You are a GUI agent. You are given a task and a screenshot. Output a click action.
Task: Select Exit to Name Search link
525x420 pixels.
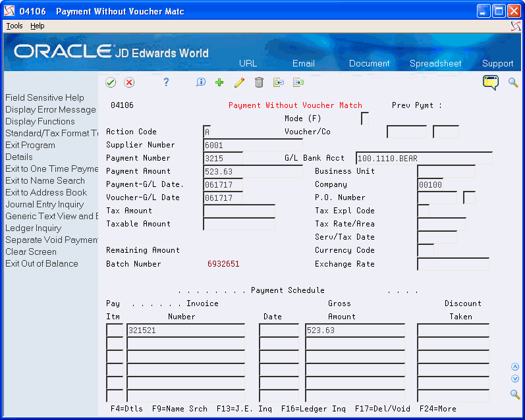[45, 180]
